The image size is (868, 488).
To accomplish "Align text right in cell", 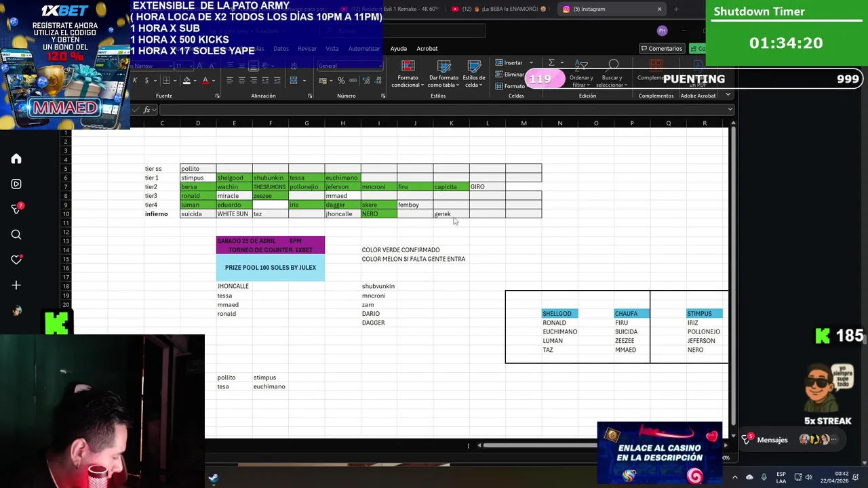I will (253, 81).
